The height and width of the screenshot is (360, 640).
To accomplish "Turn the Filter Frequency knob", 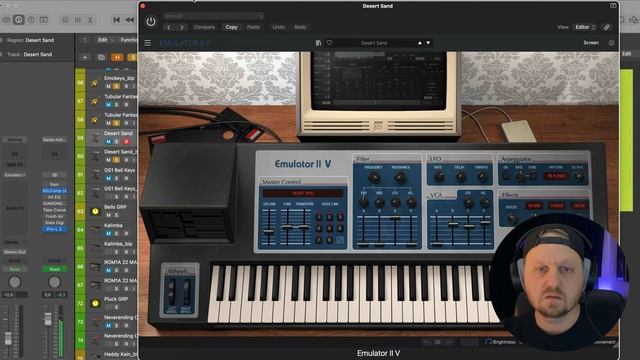I will click(x=374, y=177).
